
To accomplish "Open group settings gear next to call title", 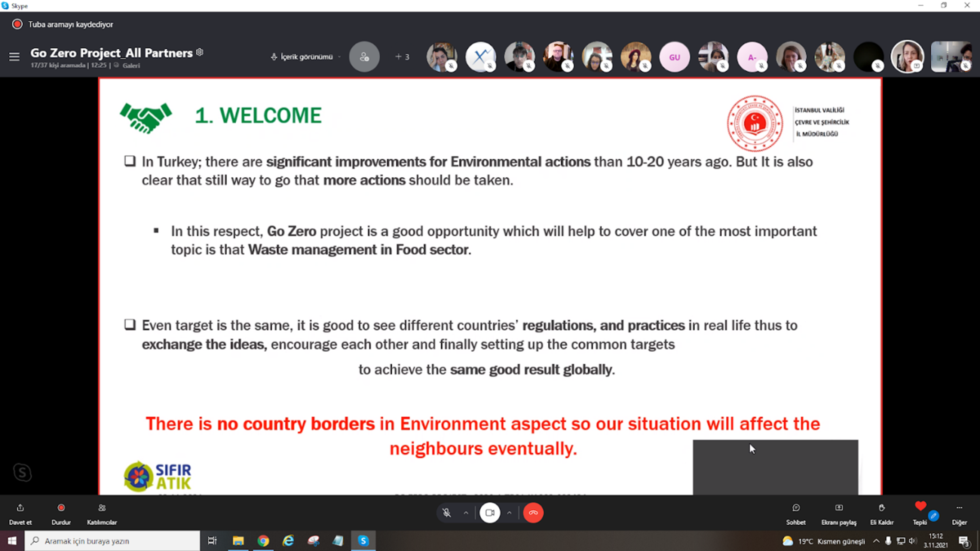I will pyautogui.click(x=200, y=52).
